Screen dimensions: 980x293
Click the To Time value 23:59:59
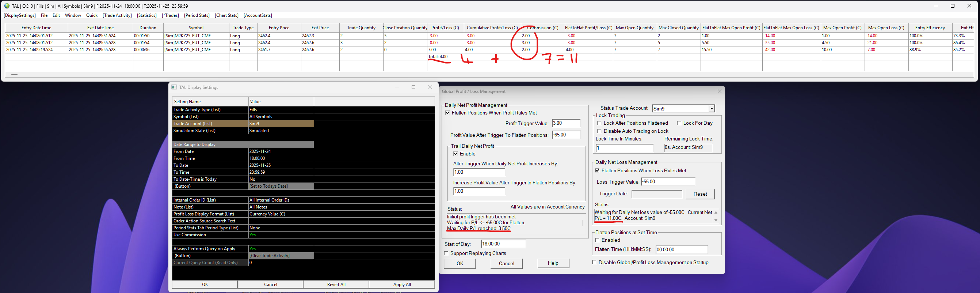[x=281, y=172]
